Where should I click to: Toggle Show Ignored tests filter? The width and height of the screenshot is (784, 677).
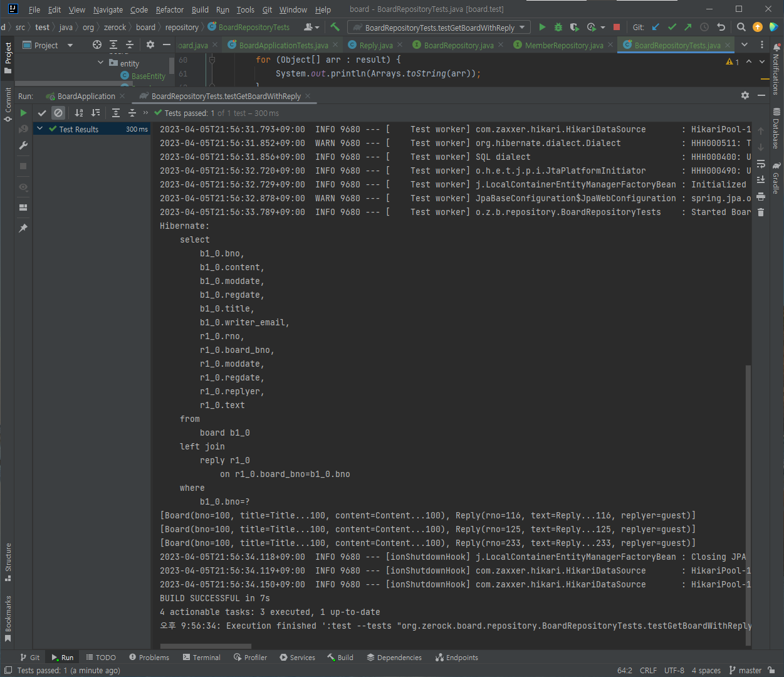point(58,113)
